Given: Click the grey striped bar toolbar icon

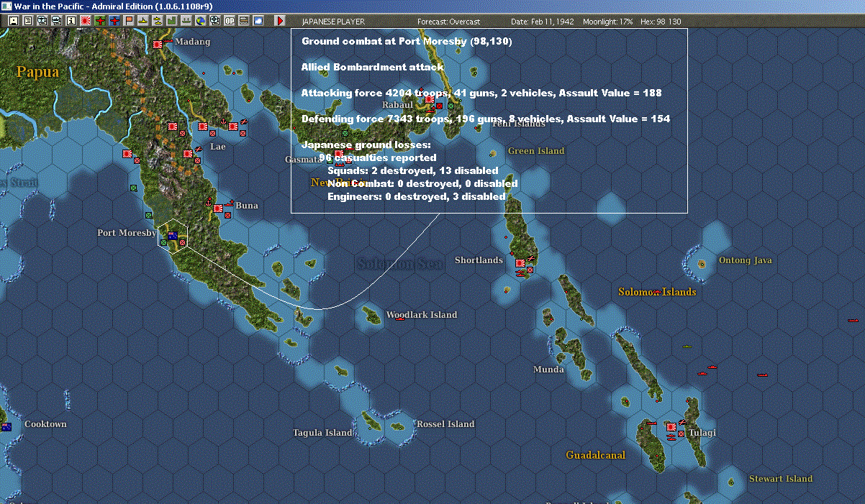Looking at the screenshot, I should pyautogui.click(x=243, y=21).
